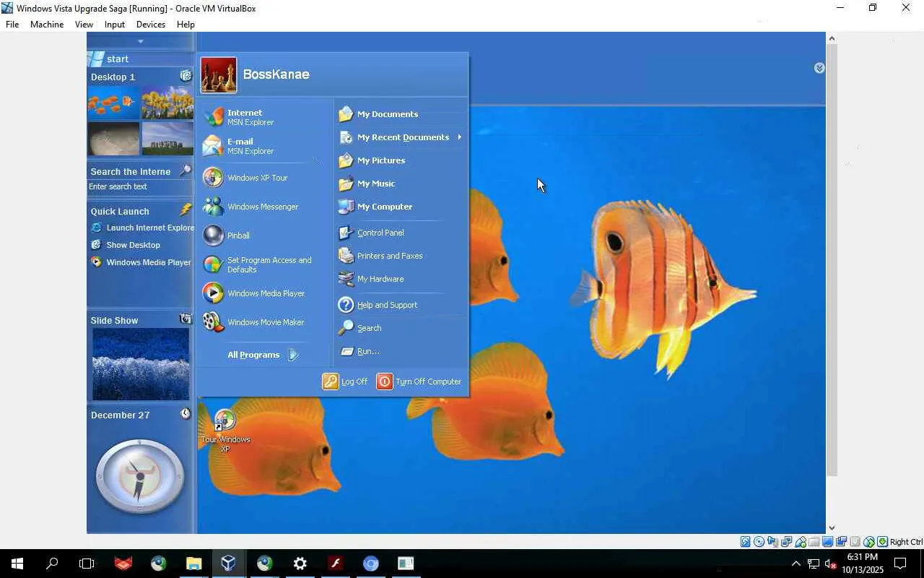Open Printers and Faxes
This screenshot has height=578, width=924.
pos(400,256)
